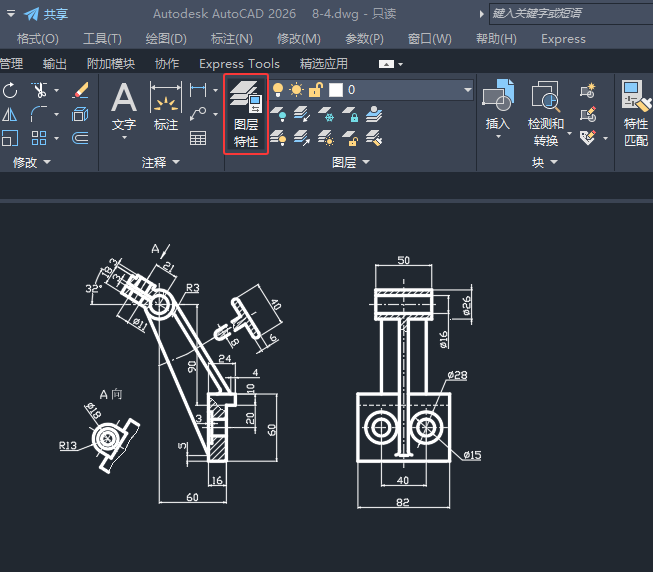Click the Layer Lock icon
Viewport: 653px width, 572px height.
[350, 114]
